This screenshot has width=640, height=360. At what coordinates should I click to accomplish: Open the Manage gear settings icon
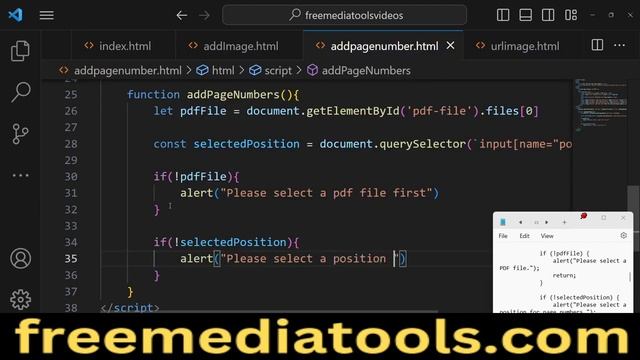click(x=20, y=300)
